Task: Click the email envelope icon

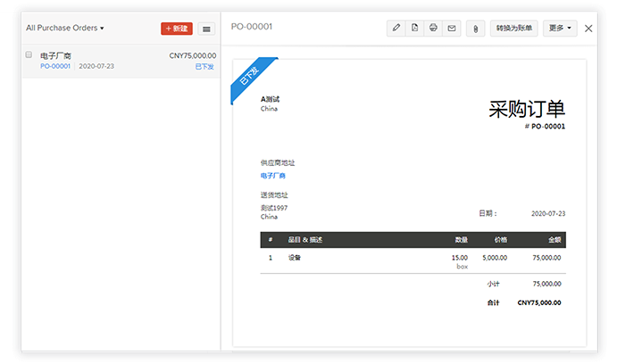Action: coord(452,29)
